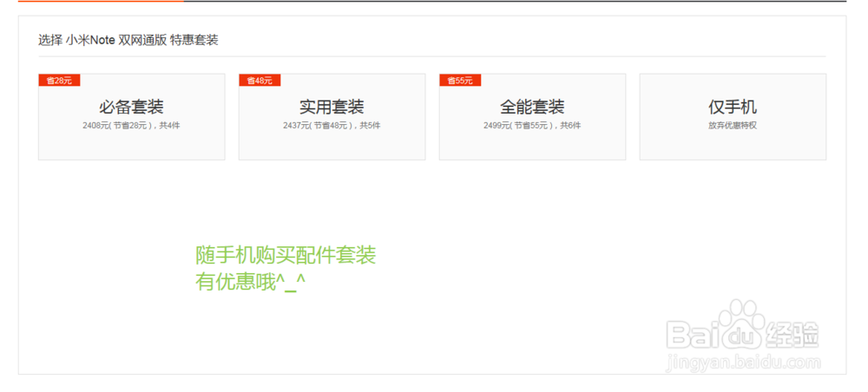Click the 省28元 discount badge
Viewport: 868px width, 392px height.
tap(59, 81)
